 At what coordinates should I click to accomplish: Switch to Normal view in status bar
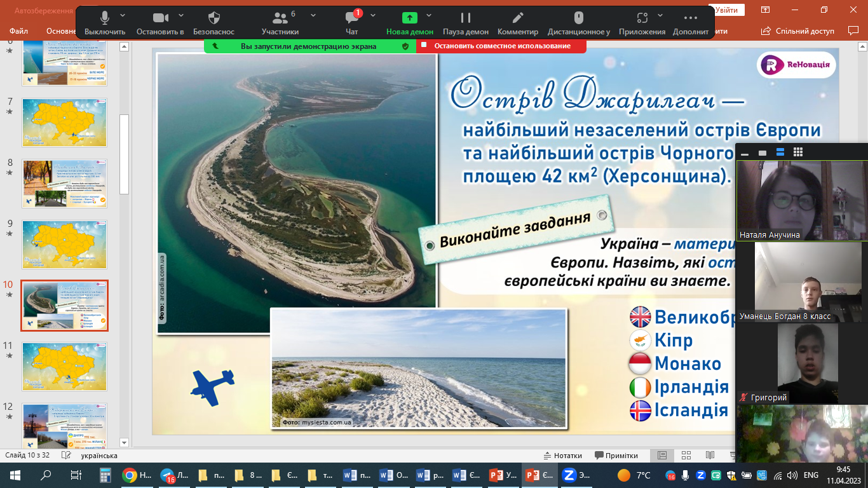tap(662, 456)
